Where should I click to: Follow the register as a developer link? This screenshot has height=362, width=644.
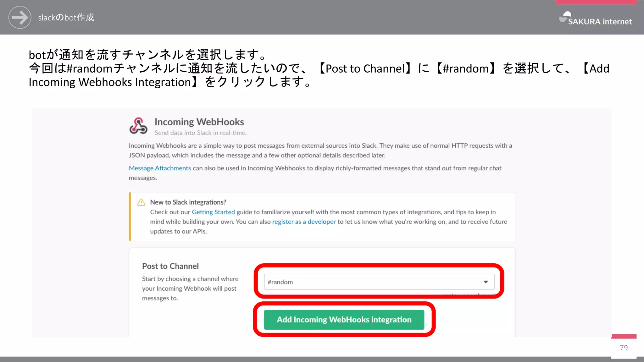click(304, 222)
